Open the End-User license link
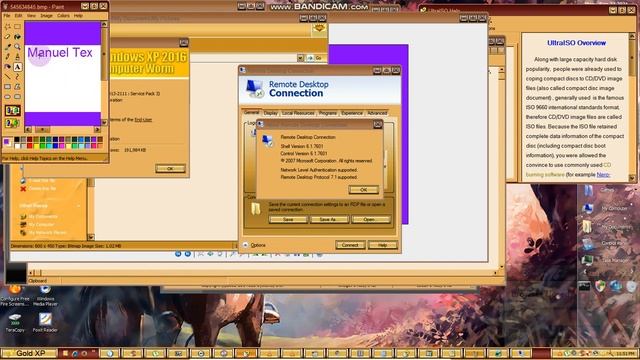 143,120
